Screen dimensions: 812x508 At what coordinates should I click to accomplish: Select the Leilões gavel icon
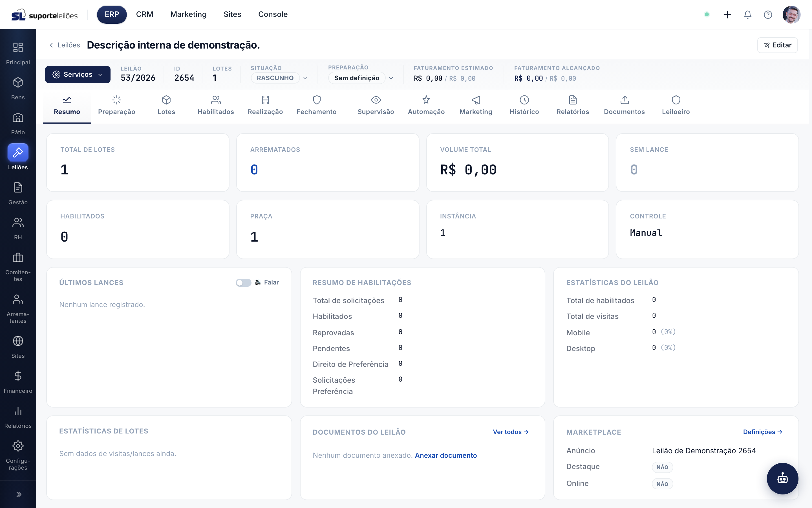point(18,152)
